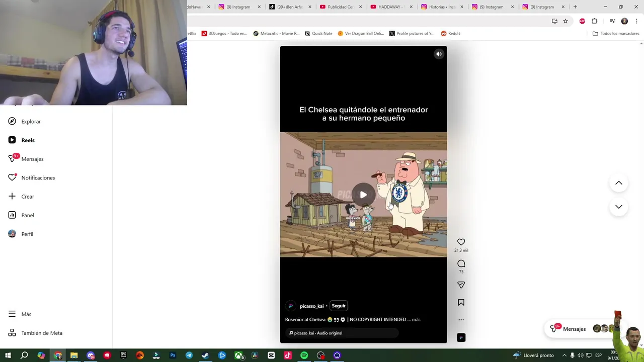Open Explorar in Instagram sidebar
The image size is (644, 362).
click(24, 121)
